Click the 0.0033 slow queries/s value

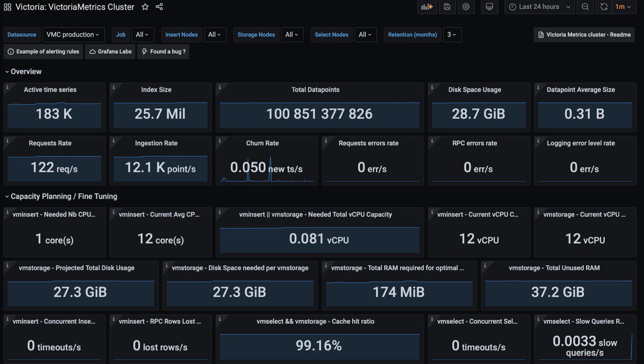tap(585, 346)
